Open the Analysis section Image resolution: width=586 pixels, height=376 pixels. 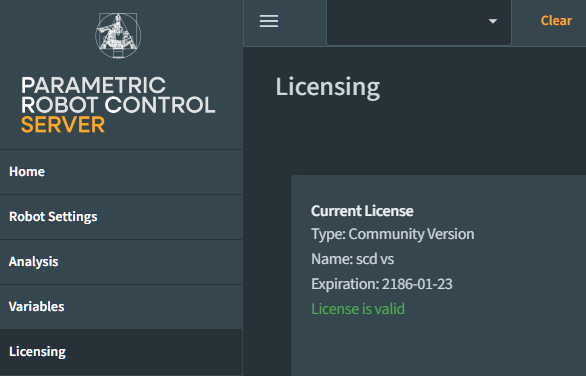coord(121,262)
